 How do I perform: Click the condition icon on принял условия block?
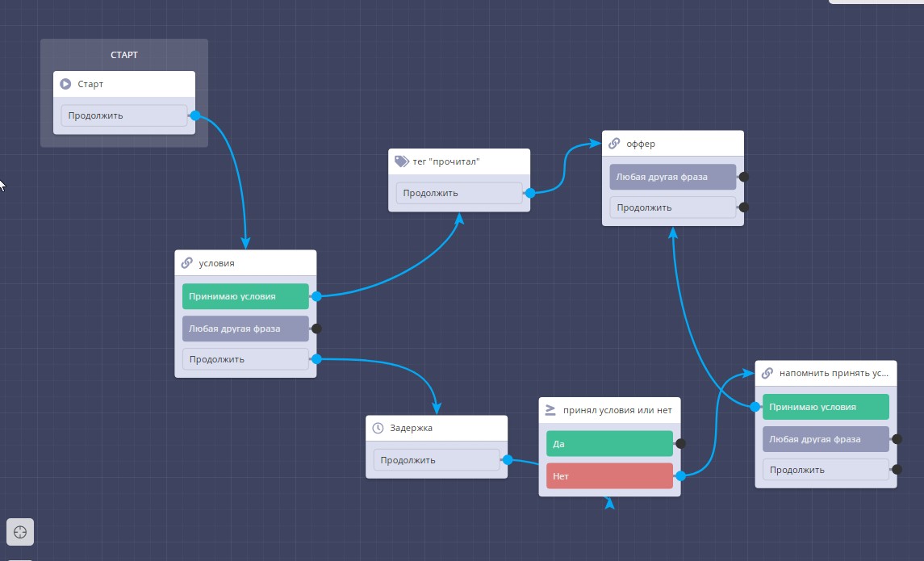pos(551,410)
